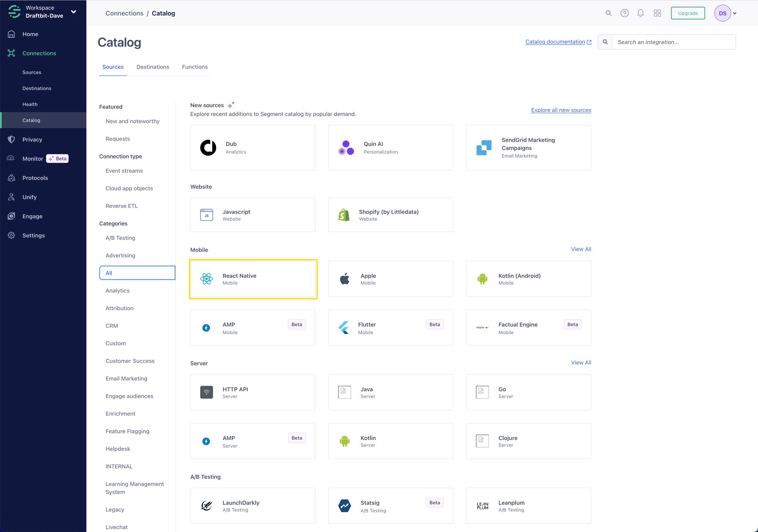This screenshot has width=758, height=532.
Task: Click the Leanplum logo icon
Action: [x=482, y=506]
